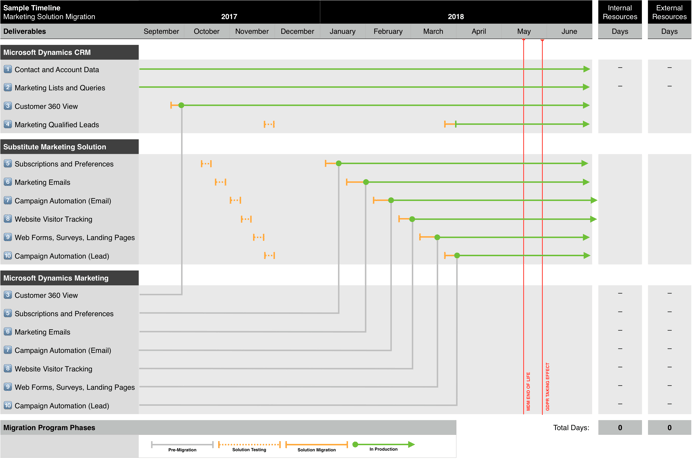Image resolution: width=692 pixels, height=459 pixels.
Task: Select the green dot on Substitute Subscriptions and Preferences bar
Action: pos(339,163)
